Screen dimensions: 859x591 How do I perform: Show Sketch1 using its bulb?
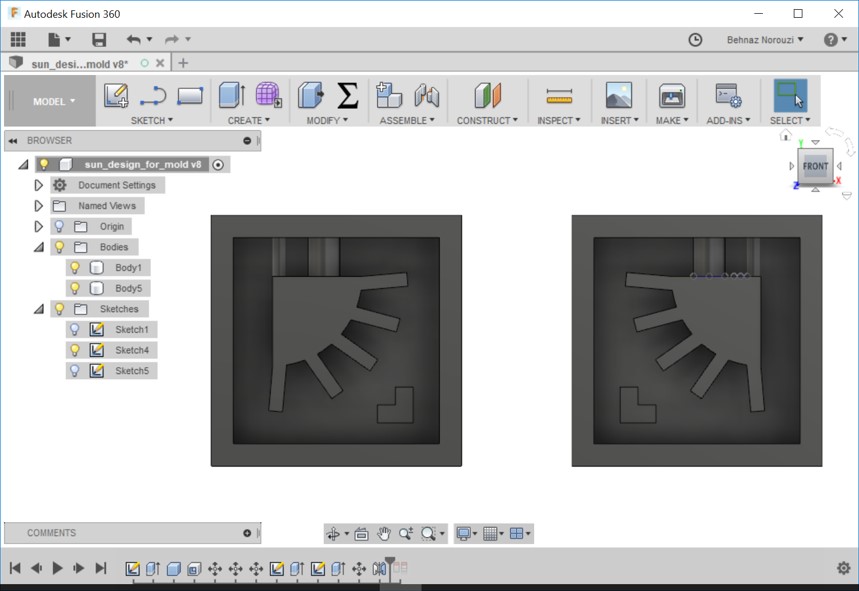point(75,329)
